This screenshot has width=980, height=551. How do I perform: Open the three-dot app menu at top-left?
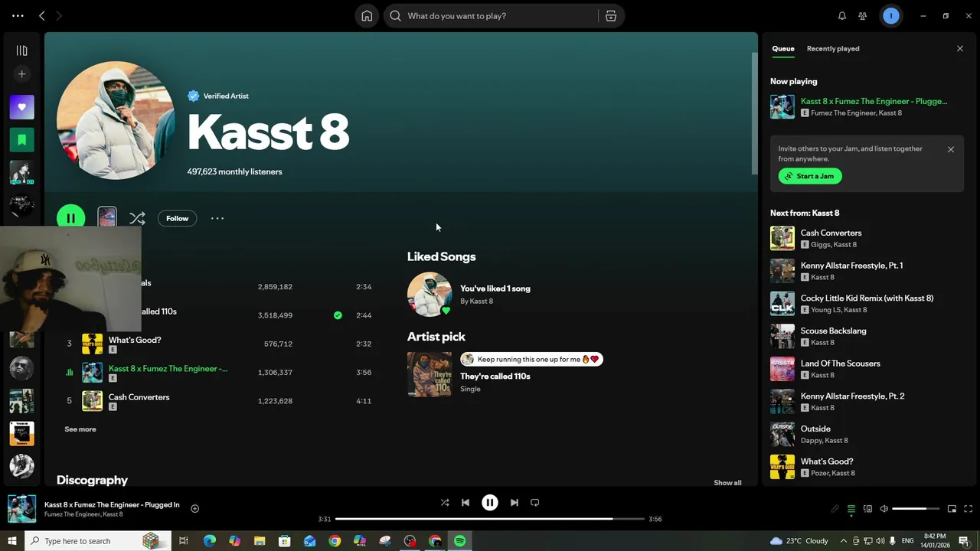pos(18,16)
